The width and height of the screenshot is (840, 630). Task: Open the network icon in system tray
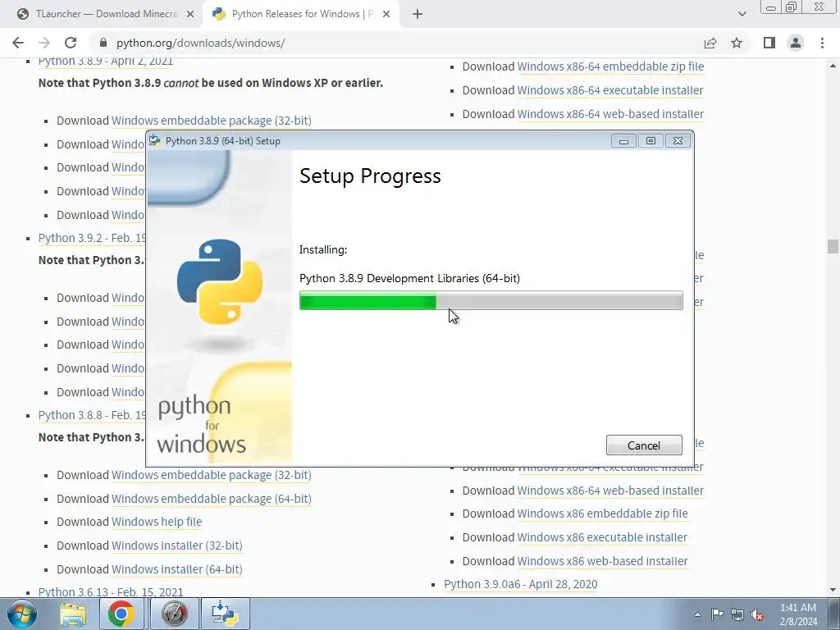(x=737, y=614)
